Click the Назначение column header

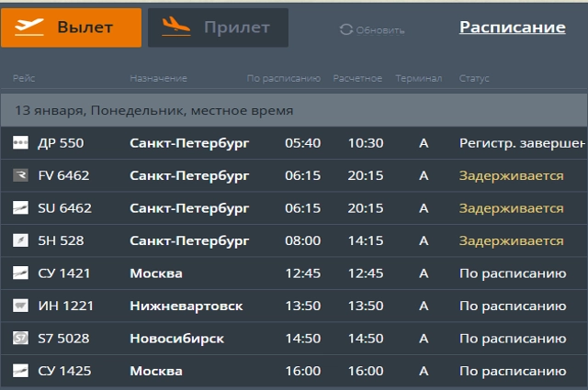158,78
